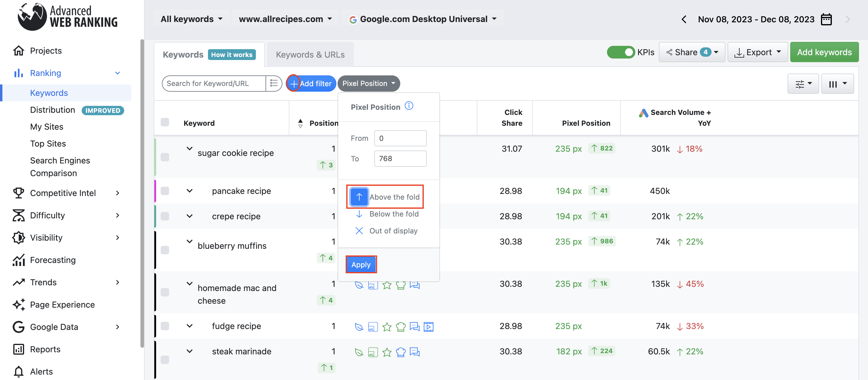This screenshot has height=380, width=868.
Task: Toggle the KPIs switch off
Action: coord(621,52)
